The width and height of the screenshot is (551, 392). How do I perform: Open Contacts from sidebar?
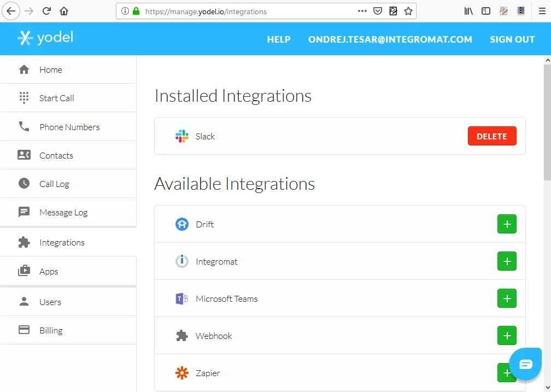coord(68,155)
